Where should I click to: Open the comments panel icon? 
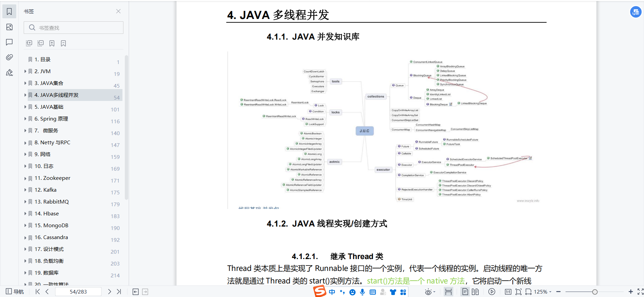tap(9, 42)
